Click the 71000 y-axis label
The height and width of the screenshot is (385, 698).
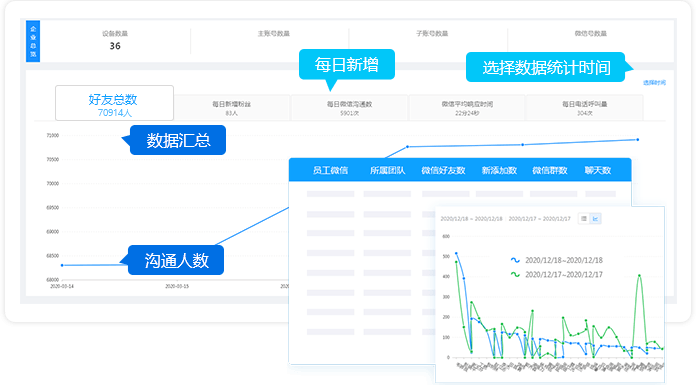53,135
